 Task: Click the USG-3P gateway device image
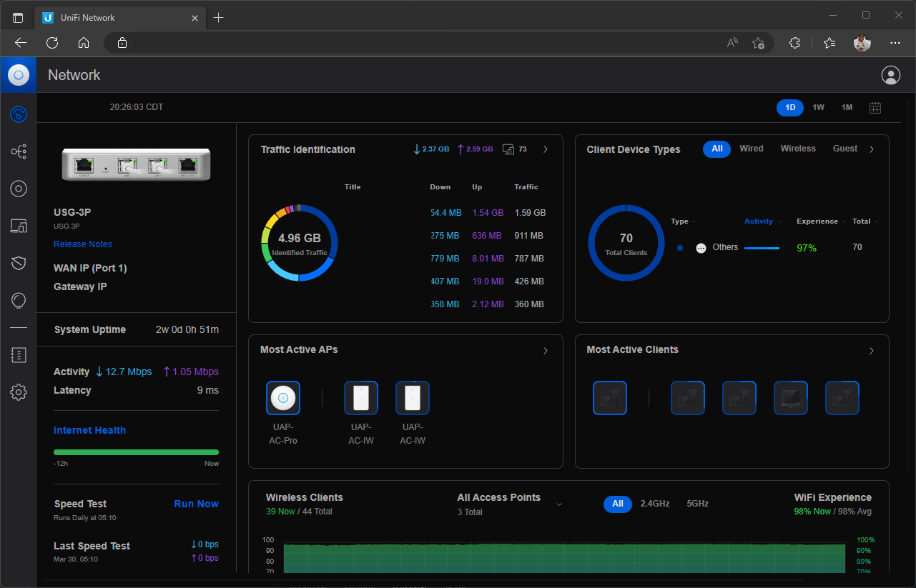point(136,164)
